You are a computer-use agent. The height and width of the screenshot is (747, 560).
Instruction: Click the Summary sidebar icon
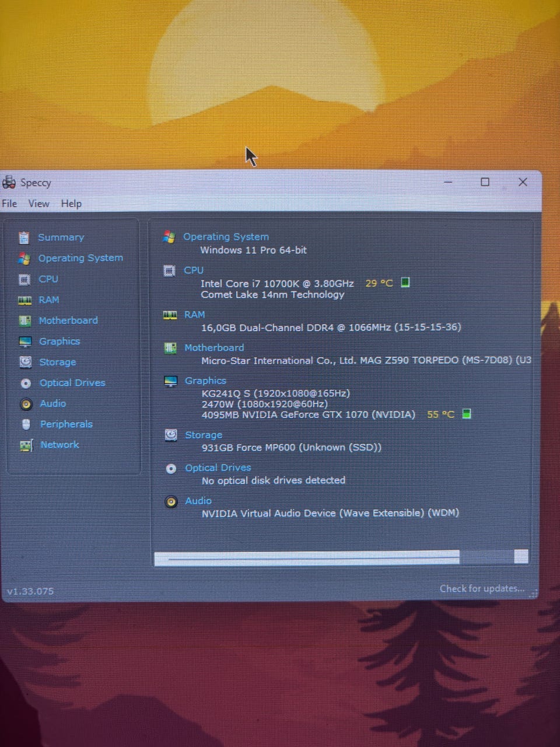tap(24, 238)
